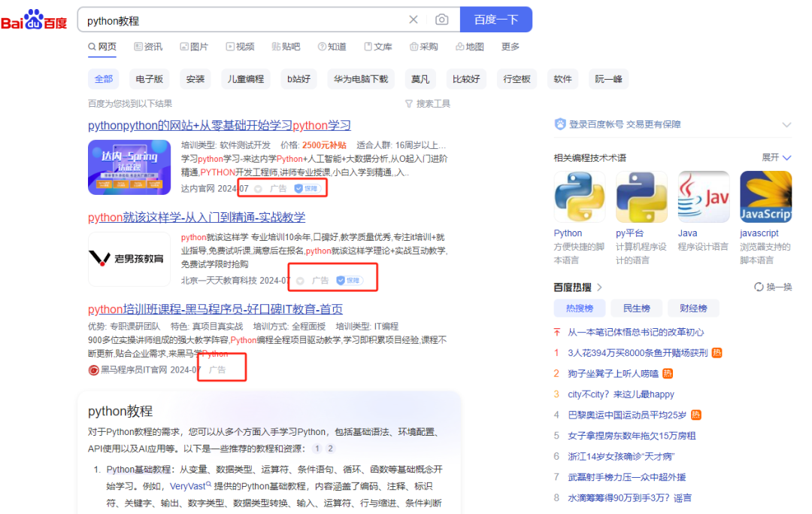Open hot topic 武磊射手榜力压一众中超外援
Image resolution: width=812 pixels, height=514 pixels.
[x=626, y=477]
